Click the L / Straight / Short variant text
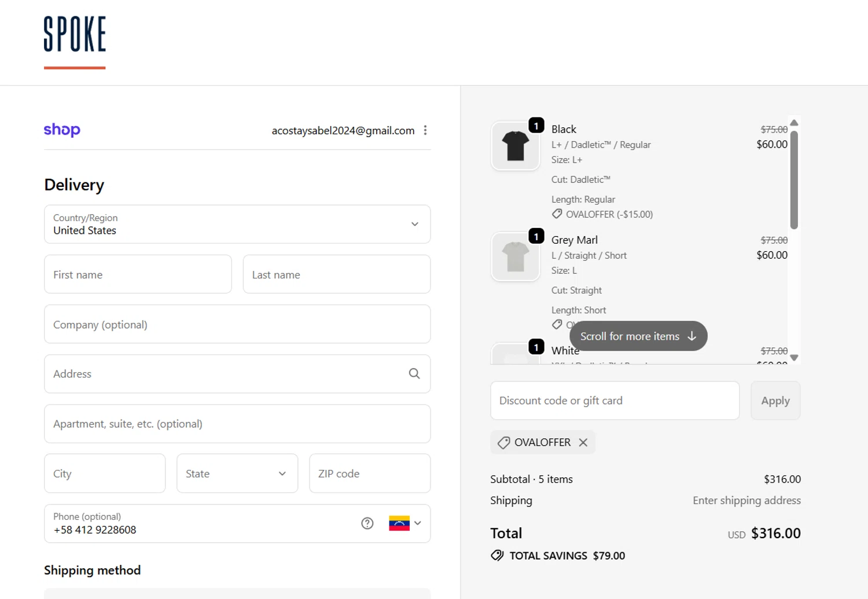Viewport: 868px width, 599px height. click(x=589, y=255)
